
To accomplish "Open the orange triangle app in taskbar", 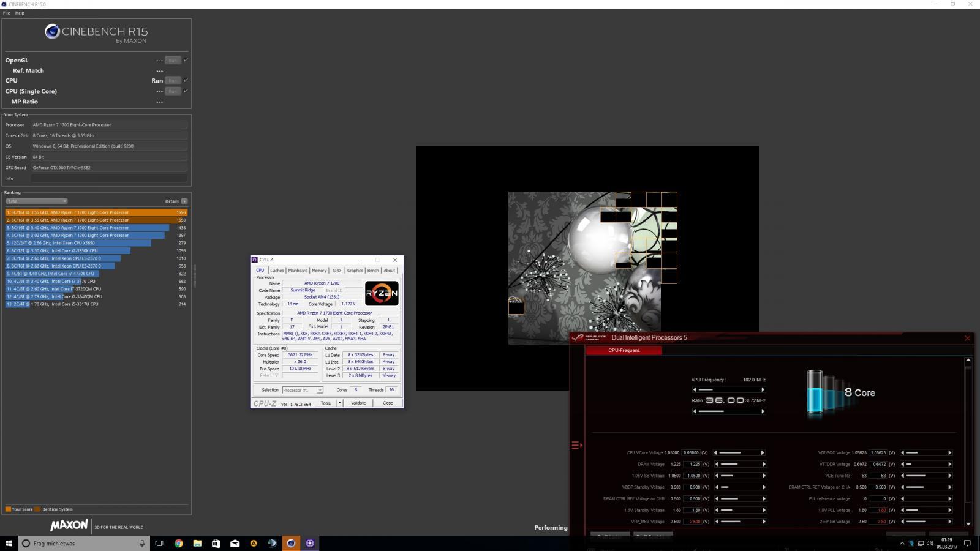I will point(254,543).
